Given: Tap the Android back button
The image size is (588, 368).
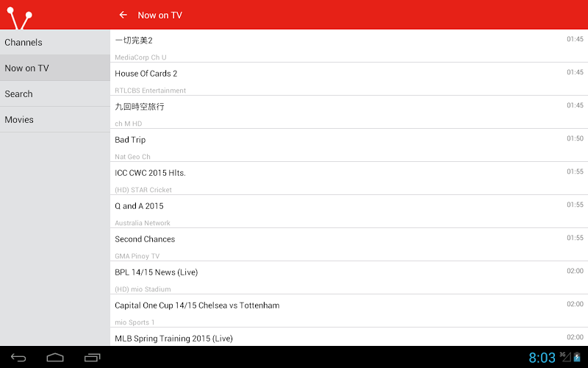Looking at the screenshot, I should [x=18, y=358].
